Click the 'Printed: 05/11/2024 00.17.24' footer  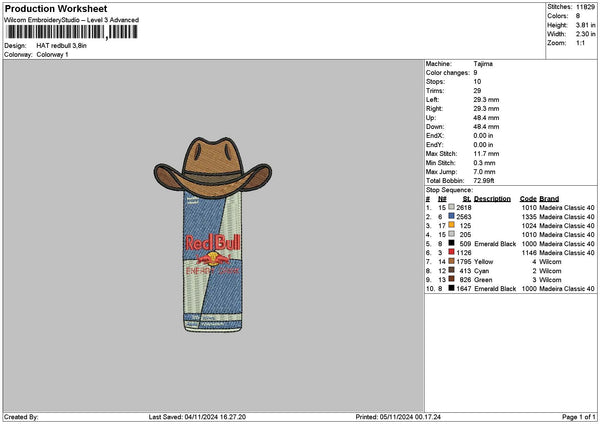pyautogui.click(x=398, y=417)
